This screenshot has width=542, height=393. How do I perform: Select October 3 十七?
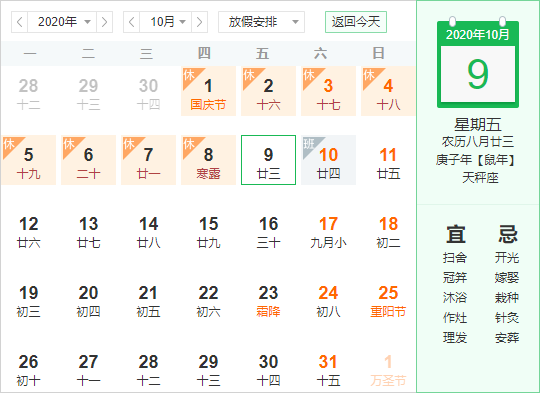click(328, 91)
